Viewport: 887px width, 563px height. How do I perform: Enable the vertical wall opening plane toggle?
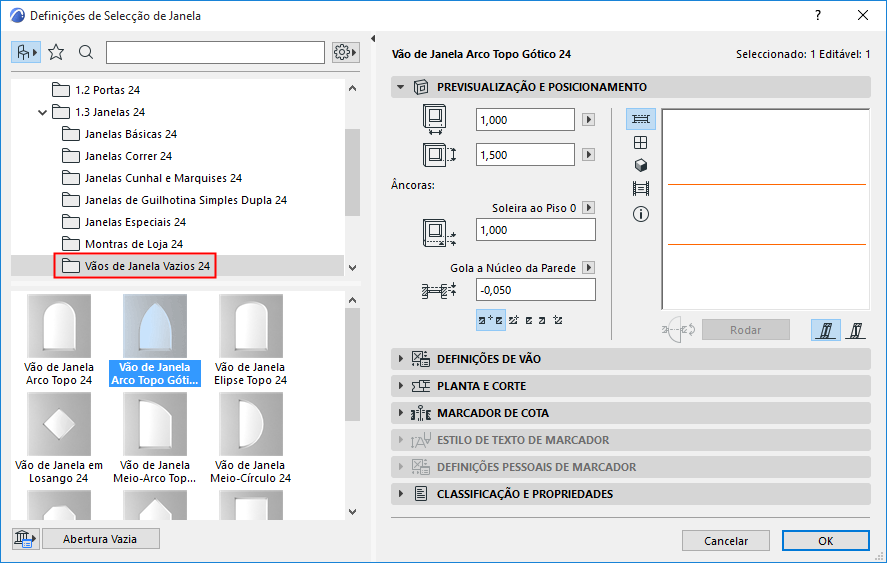[x=825, y=330]
